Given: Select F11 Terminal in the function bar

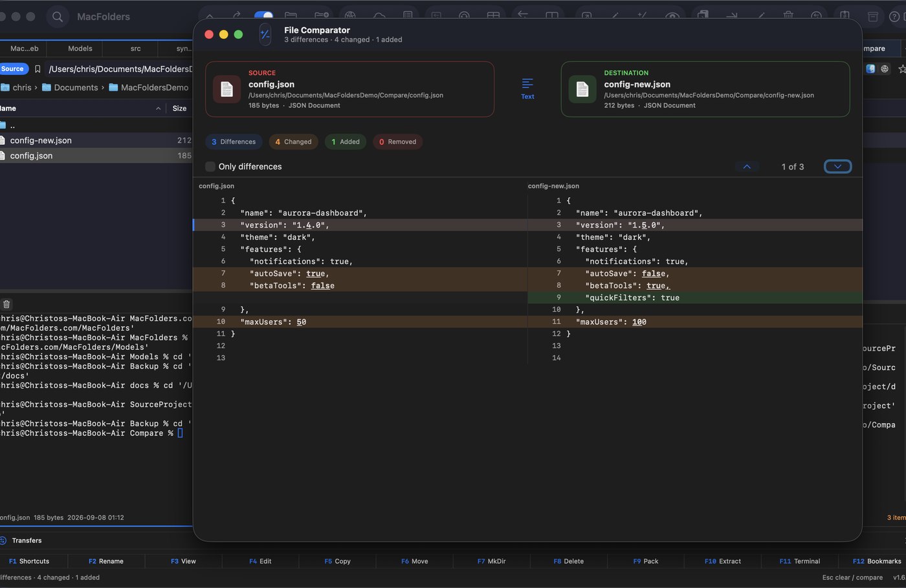Looking at the screenshot, I should 800,561.
